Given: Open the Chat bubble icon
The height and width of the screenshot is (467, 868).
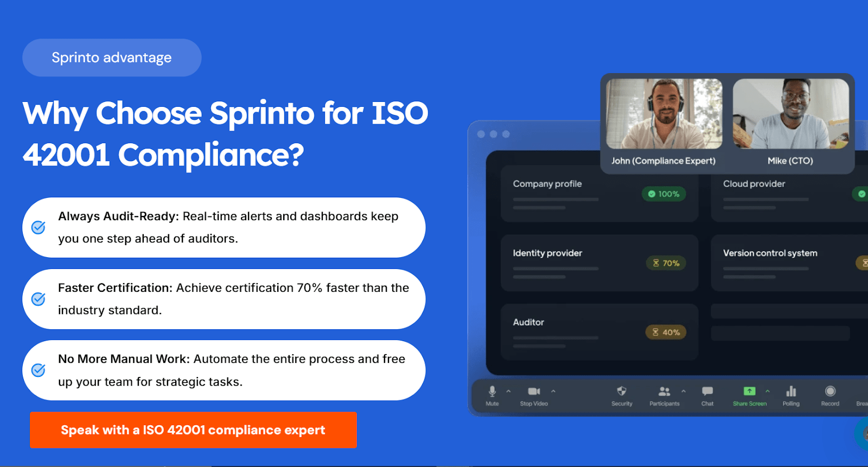Looking at the screenshot, I should 707,391.
